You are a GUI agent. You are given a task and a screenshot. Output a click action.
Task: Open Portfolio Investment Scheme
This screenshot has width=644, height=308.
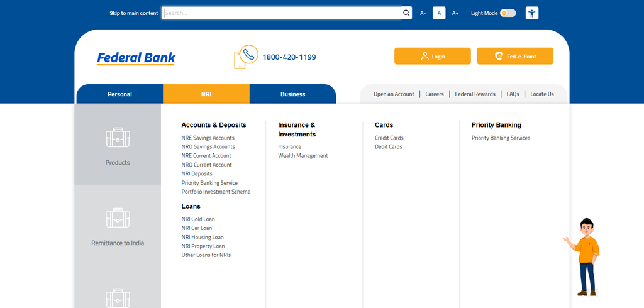[216, 192]
